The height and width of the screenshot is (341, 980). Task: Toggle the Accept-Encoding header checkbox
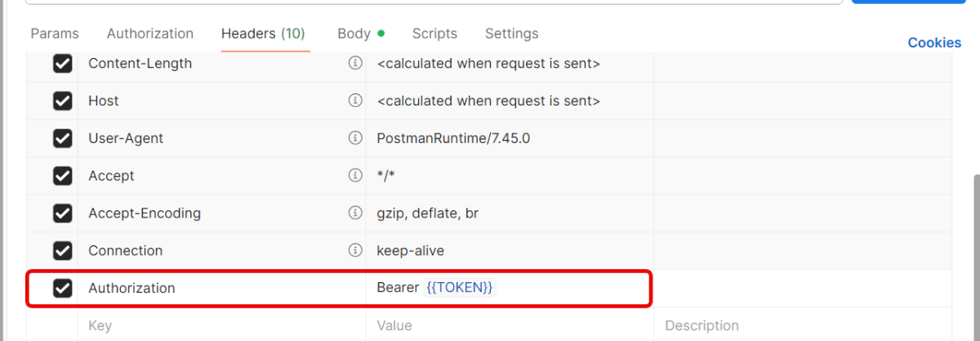pyautogui.click(x=63, y=214)
